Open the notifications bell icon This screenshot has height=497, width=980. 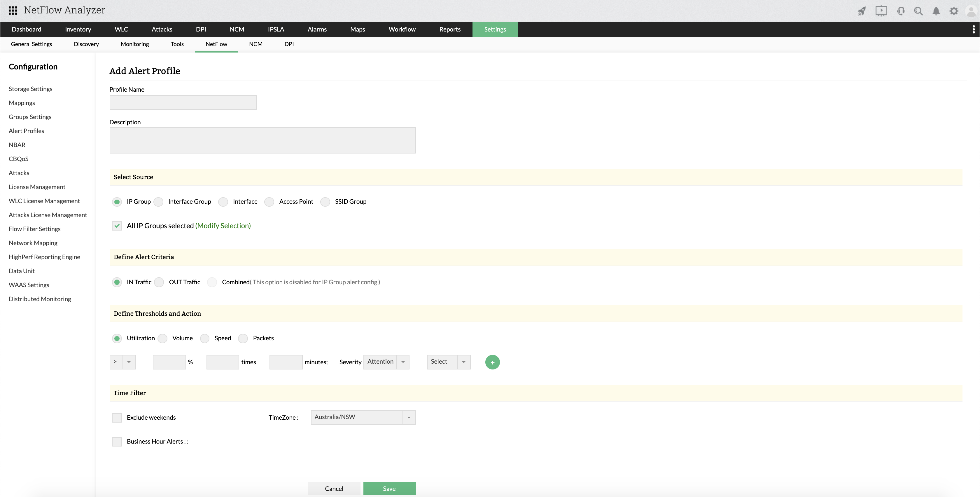point(936,11)
